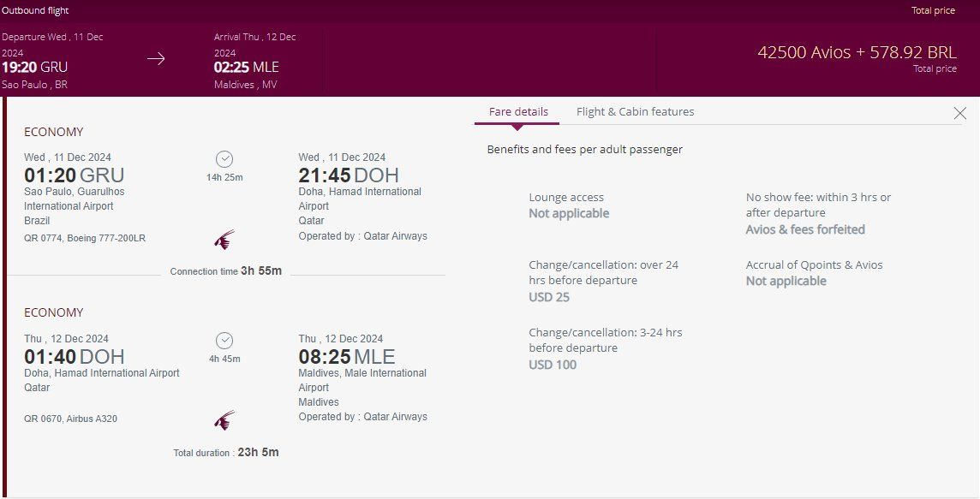Image resolution: width=980 pixels, height=499 pixels.
Task: Select the Fare details tab
Action: point(518,112)
